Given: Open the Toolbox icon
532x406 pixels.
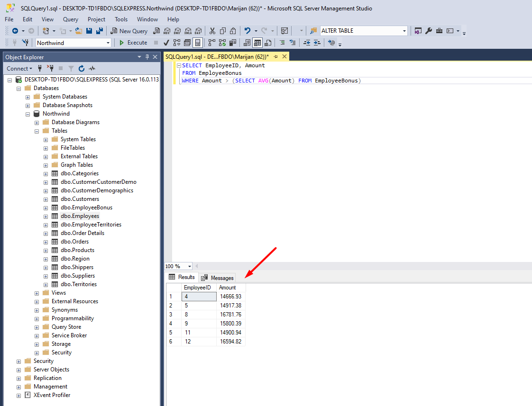Looking at the screenshot, I should point(439,31).
